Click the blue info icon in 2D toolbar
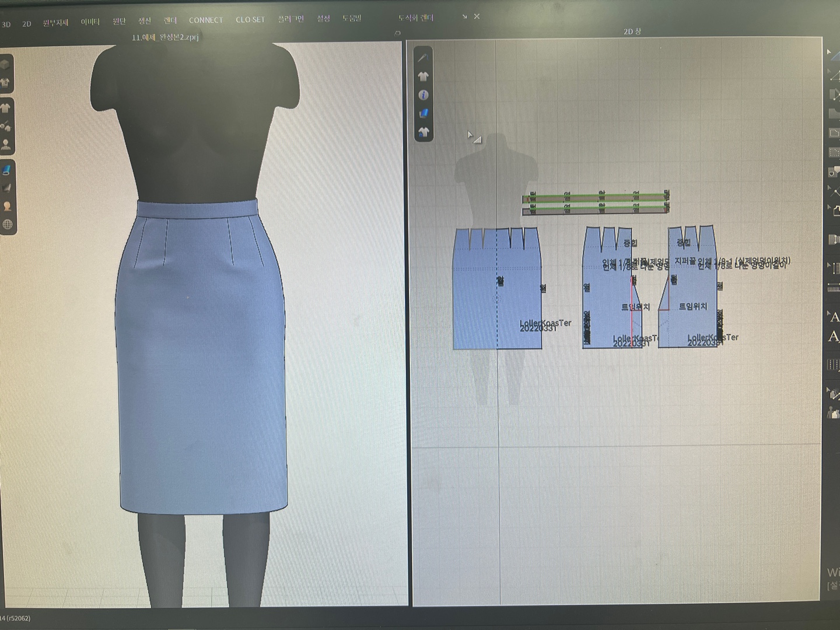Viewport: 840px width, 630px height. coord(423,94)
